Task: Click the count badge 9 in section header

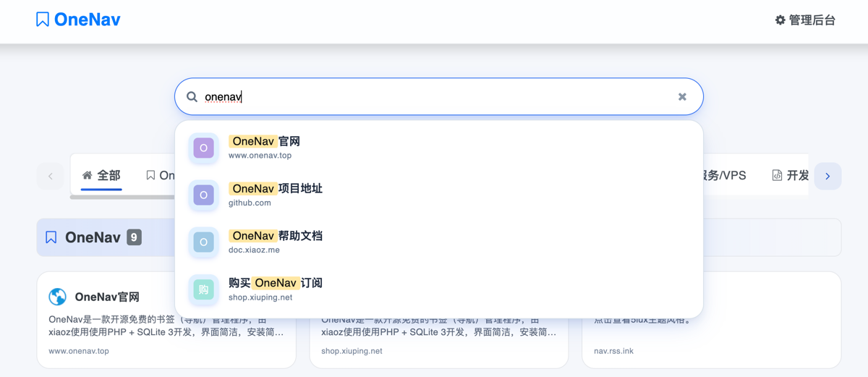Action: (134, 237)
